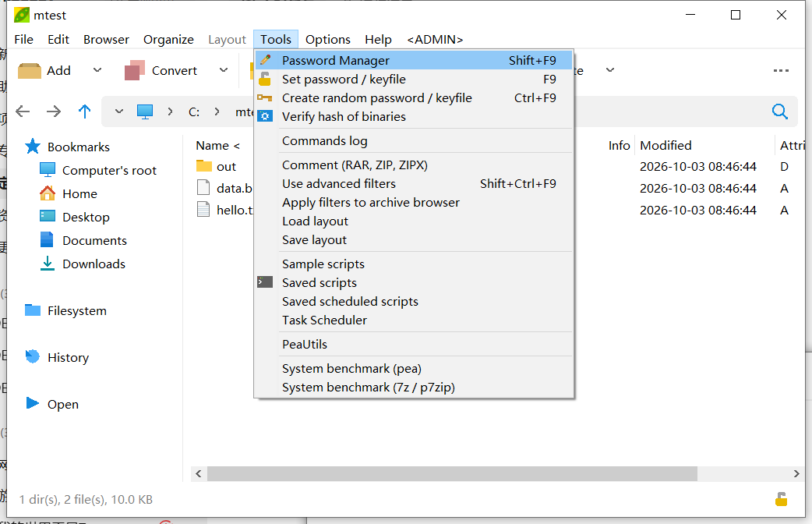Click the yellow padlock icon beside Set password

pos(265,79)
